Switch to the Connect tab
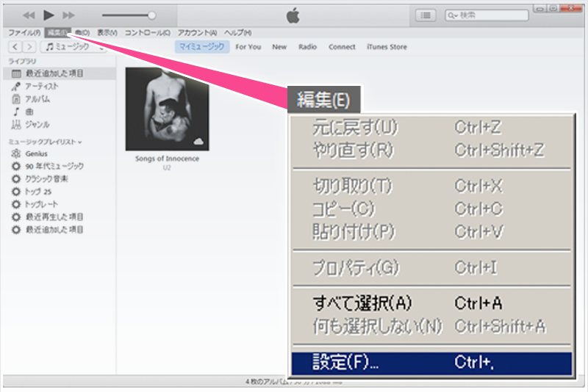Viewport: 588px width, 392px height. coord(342,47)
